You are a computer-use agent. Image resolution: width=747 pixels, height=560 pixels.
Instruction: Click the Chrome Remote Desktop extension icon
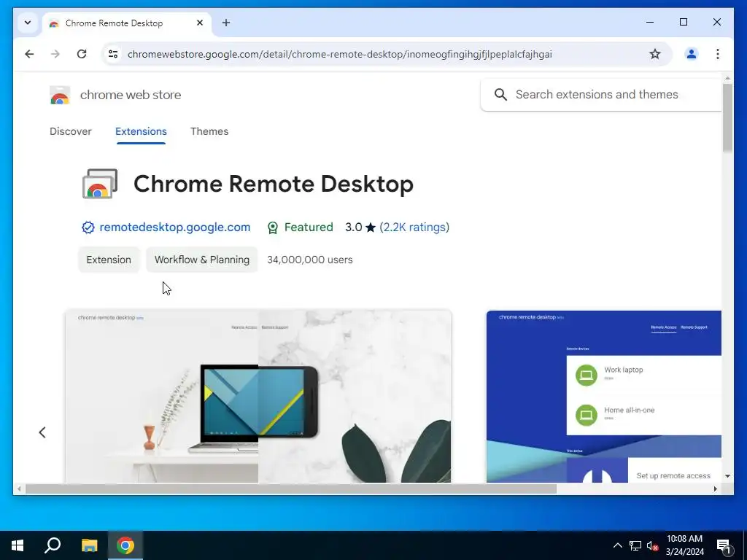click(x=100, y=184)
